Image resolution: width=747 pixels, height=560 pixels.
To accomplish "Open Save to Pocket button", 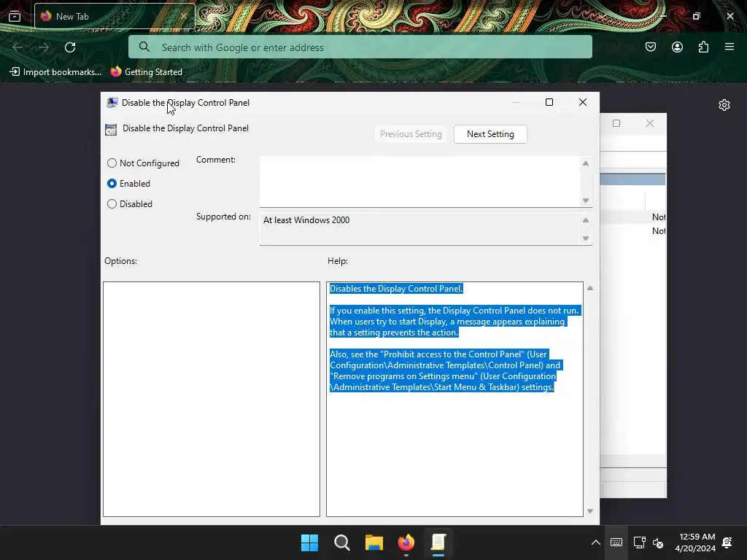I will [650, 47].
